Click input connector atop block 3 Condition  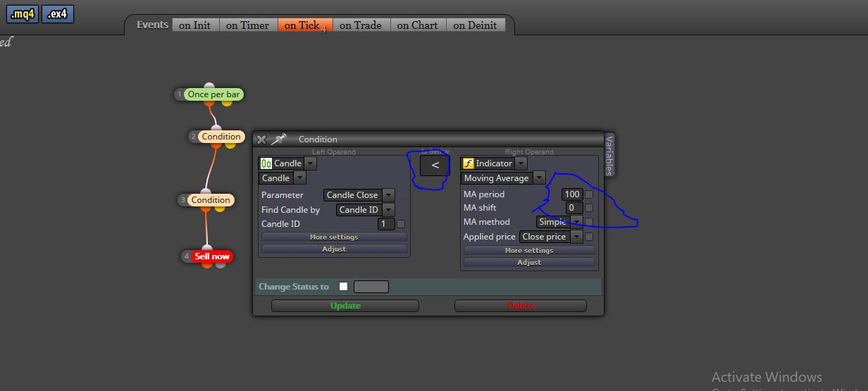pos(205,192)
